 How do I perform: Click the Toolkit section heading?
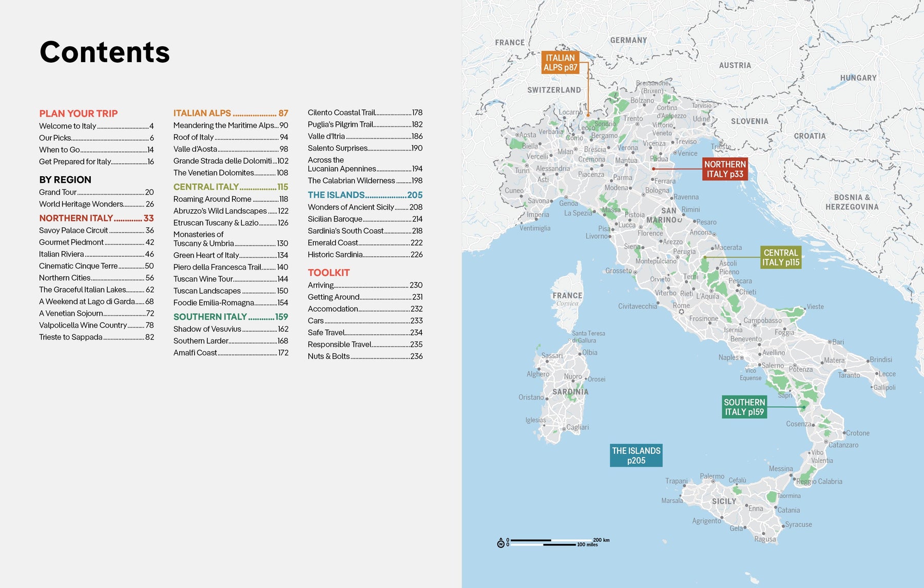(x=329, y=273)
